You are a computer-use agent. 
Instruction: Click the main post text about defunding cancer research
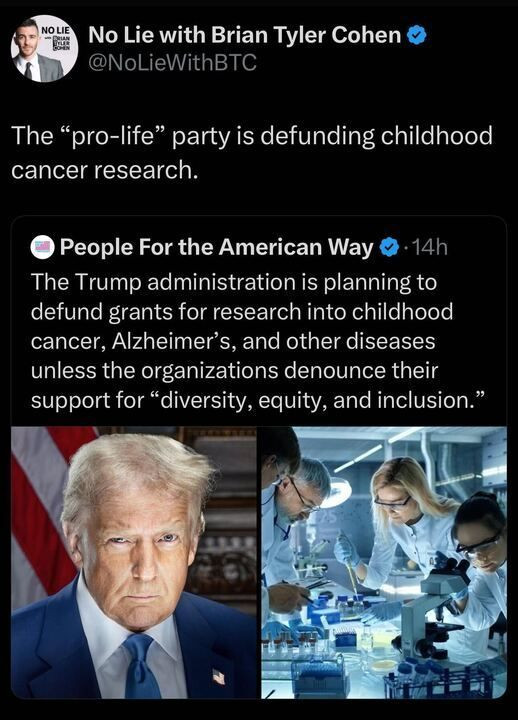click(252, 153)
